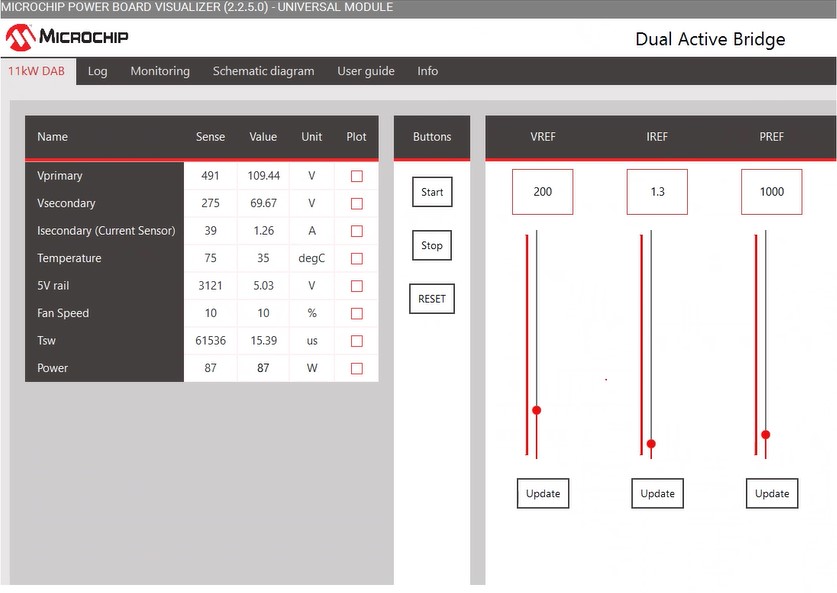The image size is (837, 593).
Task: Click the Tsw unit us
Action: coord(312,341)
